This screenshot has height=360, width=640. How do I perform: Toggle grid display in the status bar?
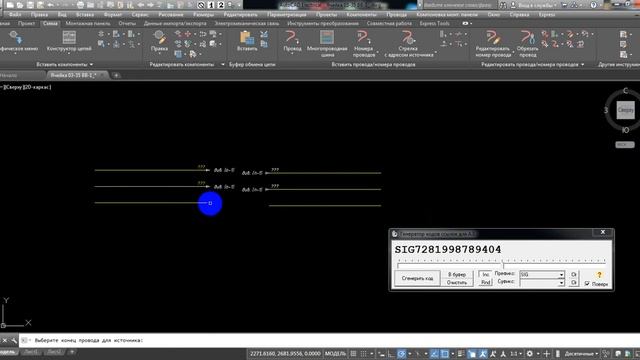353,353
